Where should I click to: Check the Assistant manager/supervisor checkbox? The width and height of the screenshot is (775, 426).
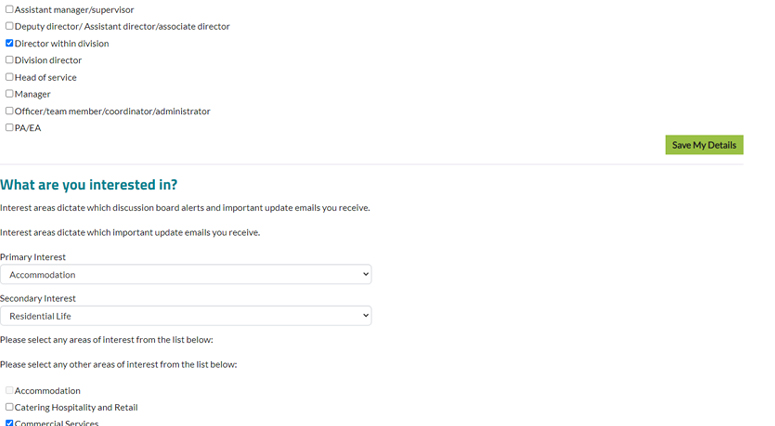(9, 9)
